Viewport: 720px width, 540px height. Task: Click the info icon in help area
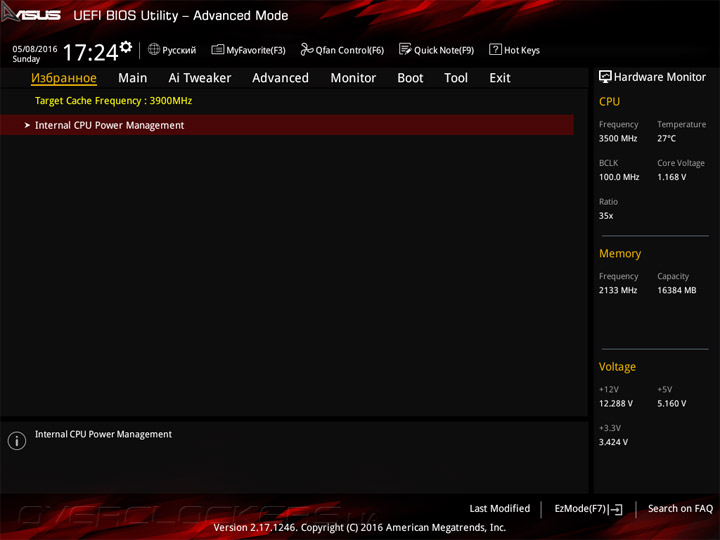click(17, 441)
